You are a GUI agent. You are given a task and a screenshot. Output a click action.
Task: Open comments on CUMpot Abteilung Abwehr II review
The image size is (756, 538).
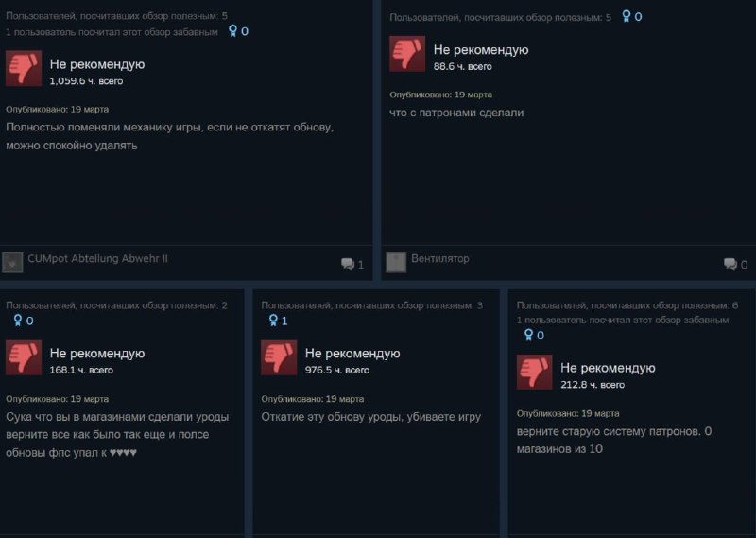click(352, 264)
